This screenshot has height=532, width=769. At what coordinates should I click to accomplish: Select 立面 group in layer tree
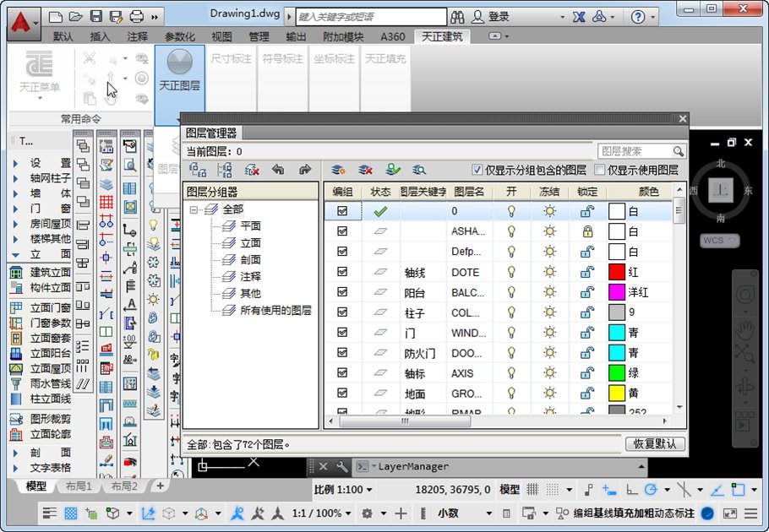pyautogui.click(x=250, y=242)
